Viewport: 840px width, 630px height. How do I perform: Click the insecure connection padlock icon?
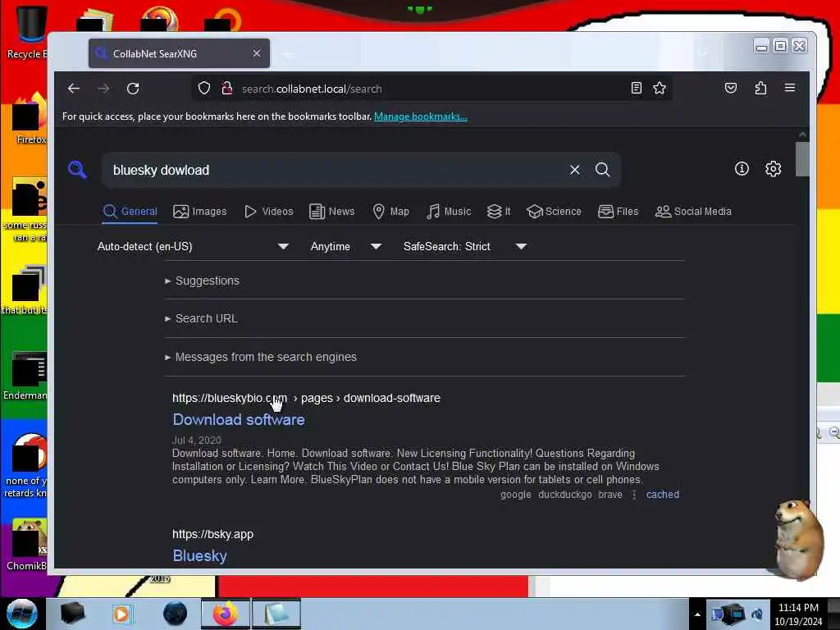point(227,89)
